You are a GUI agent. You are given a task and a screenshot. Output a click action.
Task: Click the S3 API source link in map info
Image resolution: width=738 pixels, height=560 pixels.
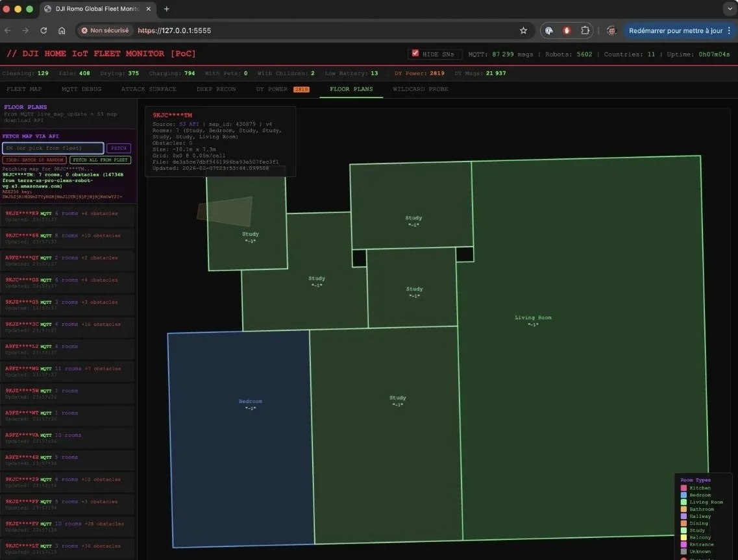pos(189,124)
